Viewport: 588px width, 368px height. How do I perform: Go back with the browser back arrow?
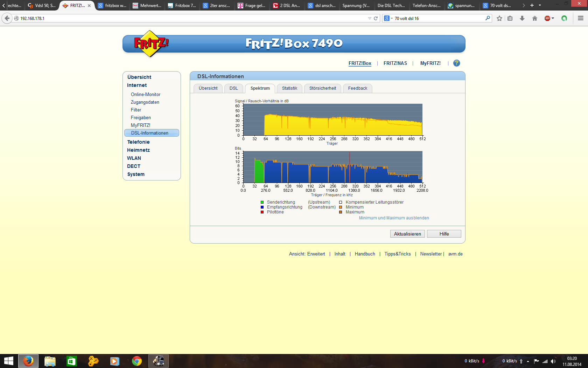tap(7, 18)
